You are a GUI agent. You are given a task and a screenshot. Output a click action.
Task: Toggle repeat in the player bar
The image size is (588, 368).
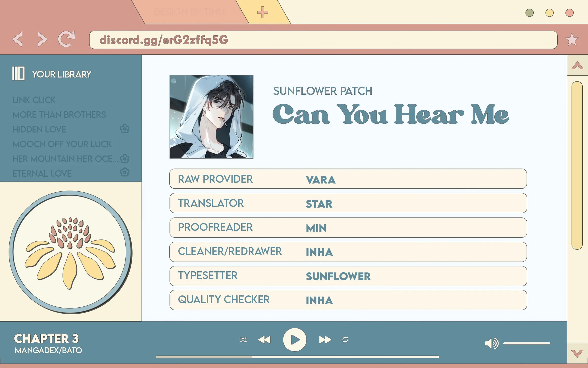click(345, 340)
